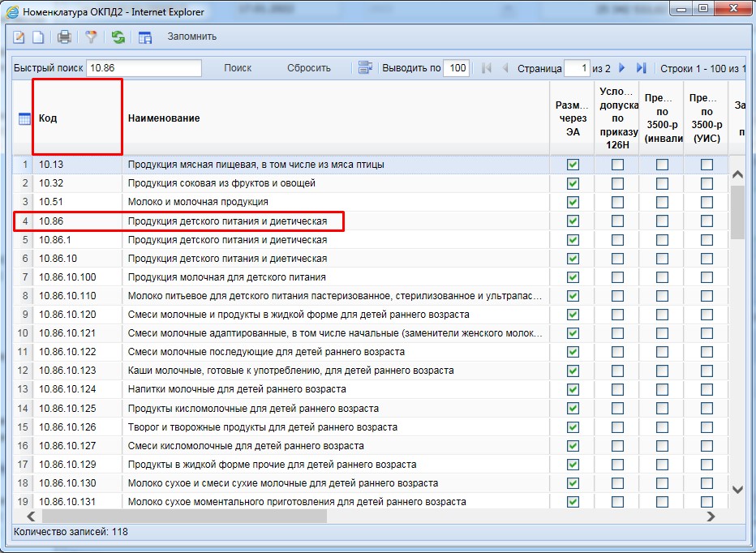
Task: Refresh the list with green arrows icon
Action: 118,37
